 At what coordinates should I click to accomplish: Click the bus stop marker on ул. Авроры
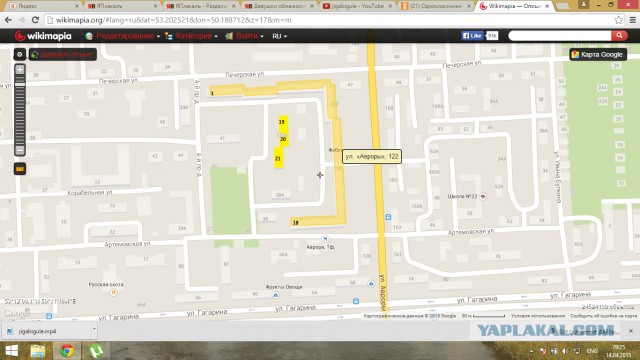(388, 217)
